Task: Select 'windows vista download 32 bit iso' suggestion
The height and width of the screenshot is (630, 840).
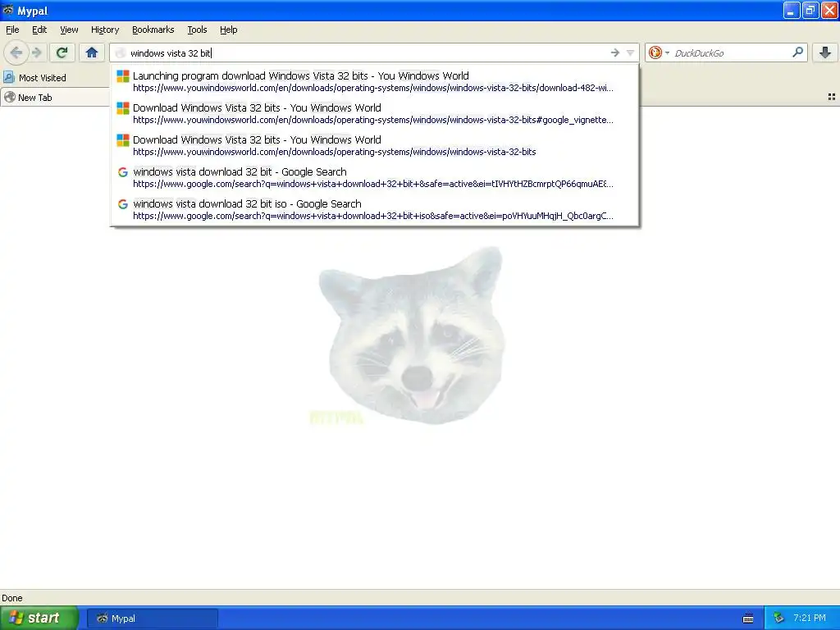Action: coord(374,210)
